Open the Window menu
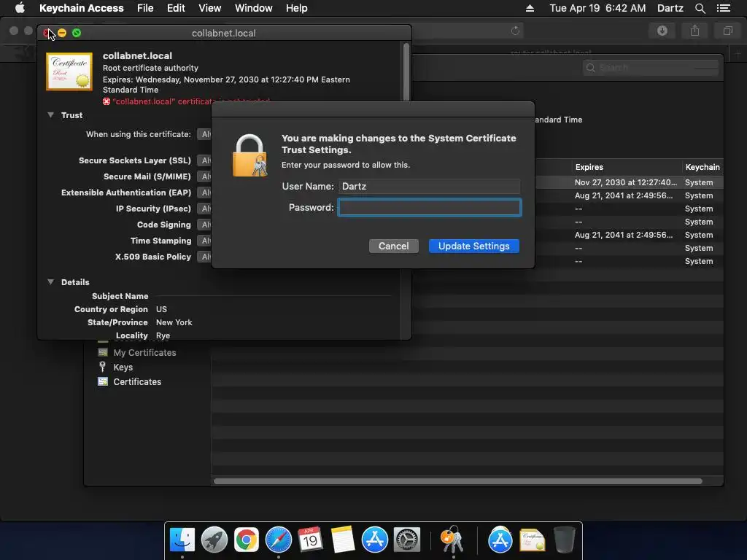Screen dimensions: 747x560 (x=253, y=8)
